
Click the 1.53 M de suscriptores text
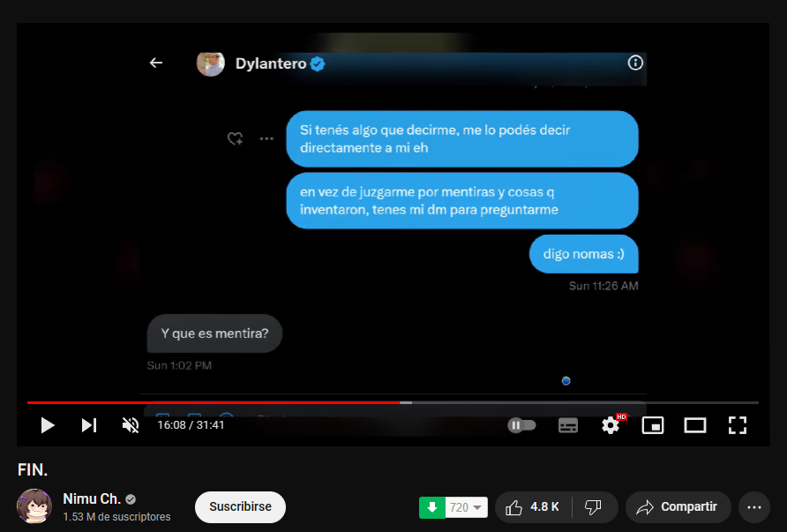click(x=116, y=516)
